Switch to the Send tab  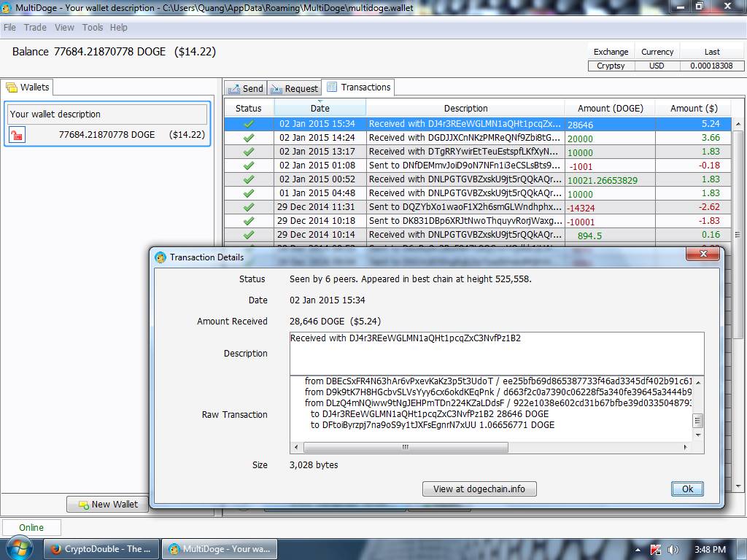tap(246, 88)
